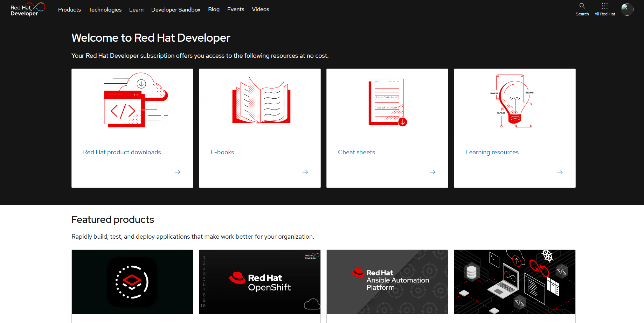Image resolution: width=644 pixels, height=323 pixels.
Task: Open the first featured product layered-diamond thumbnail
Action: pos(132,282)
